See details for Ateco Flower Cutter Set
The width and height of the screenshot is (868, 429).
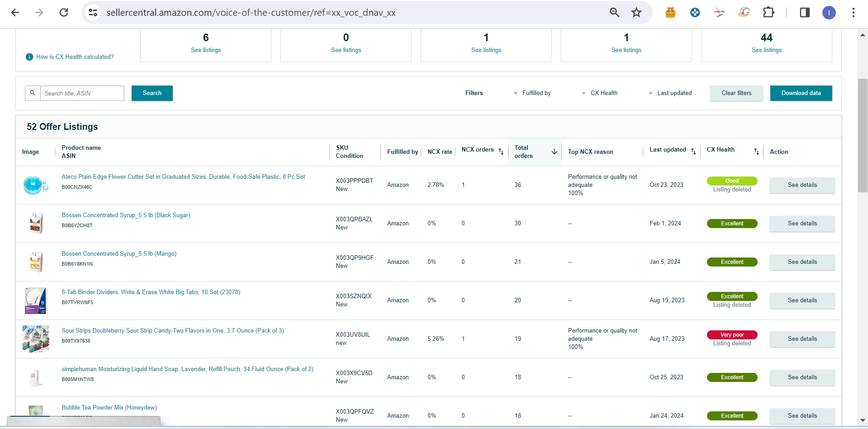[802, 185]
